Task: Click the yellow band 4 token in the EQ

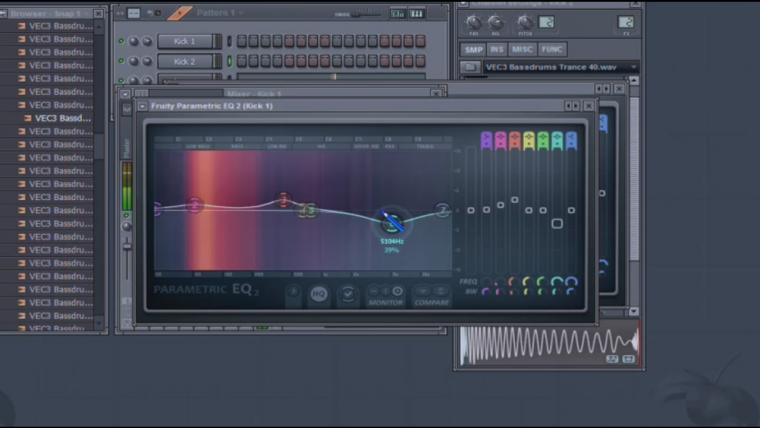Action: (529, 141)
